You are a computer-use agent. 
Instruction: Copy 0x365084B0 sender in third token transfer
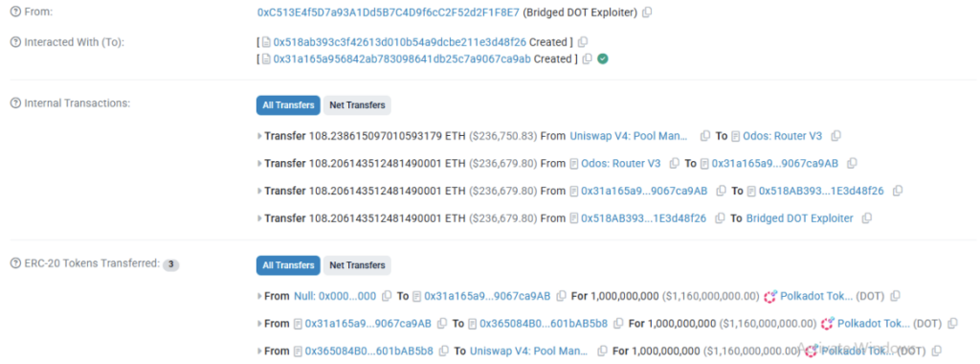click(444, 351)
